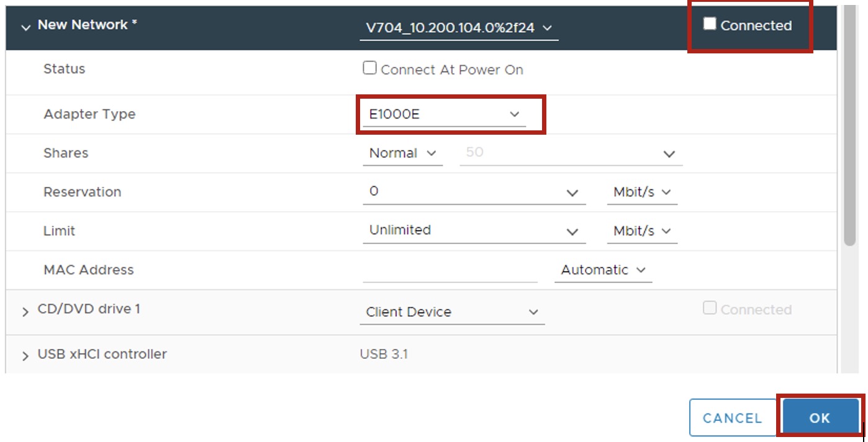Screen dimensions: 868x442
Task: Check the Connect At Power On box
Action: [370, 69]
